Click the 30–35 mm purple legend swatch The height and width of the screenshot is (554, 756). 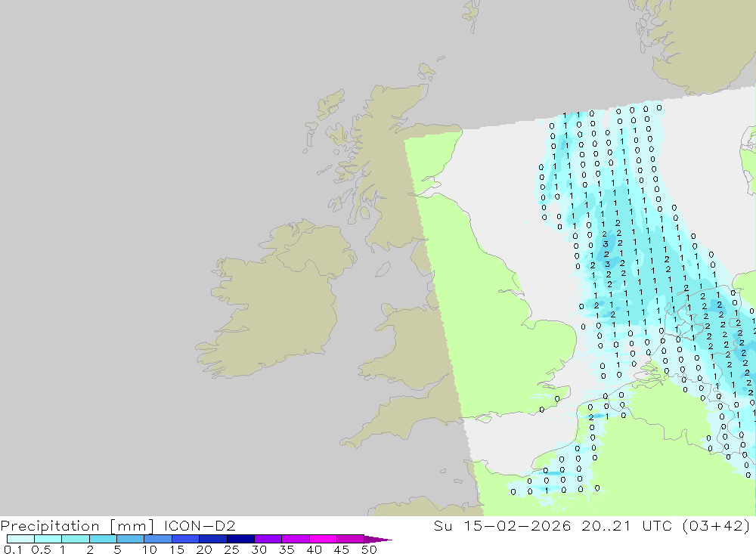pyautogui.click(x=268, y=539)
